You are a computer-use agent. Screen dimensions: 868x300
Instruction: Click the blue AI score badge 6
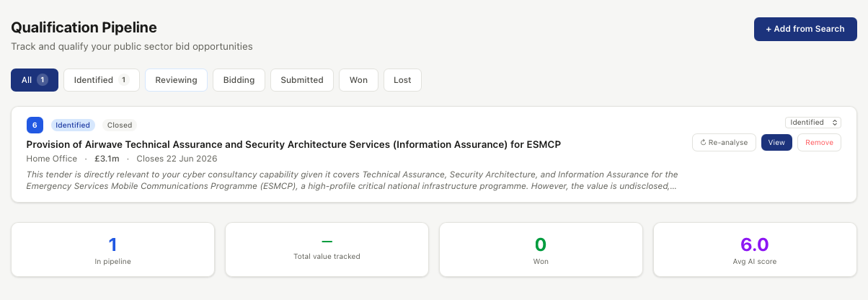(35, 125)
